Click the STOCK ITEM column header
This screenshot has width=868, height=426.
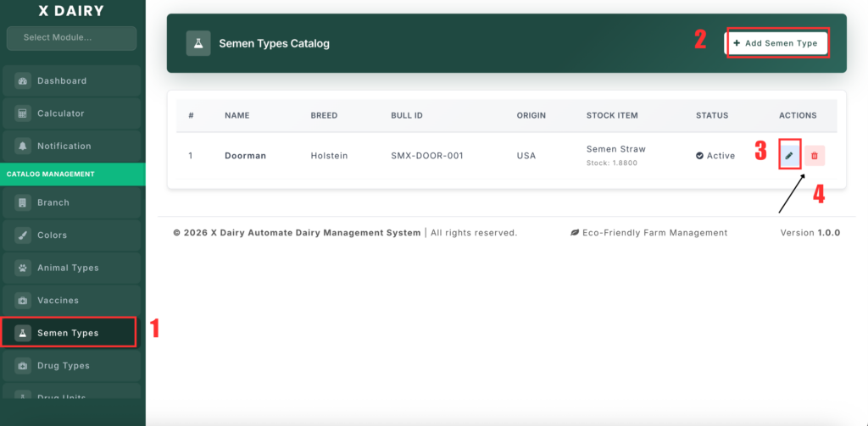612,115
